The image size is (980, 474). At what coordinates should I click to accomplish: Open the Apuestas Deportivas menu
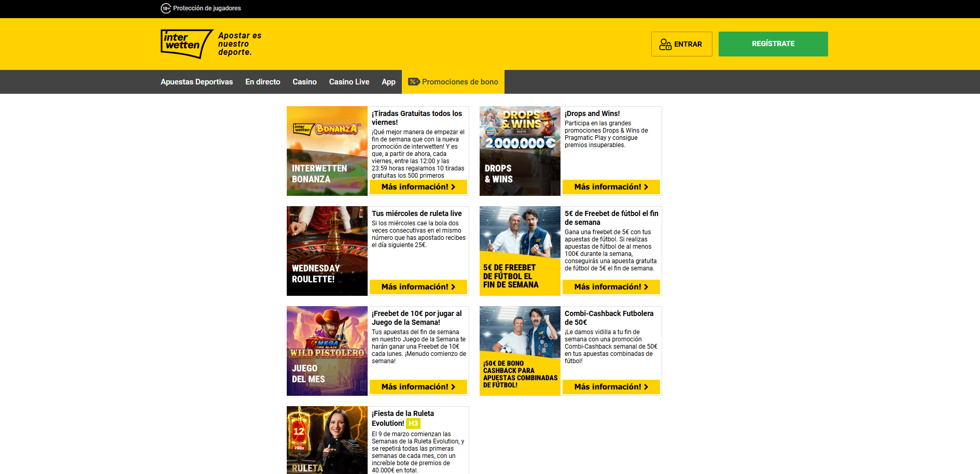point(197,82)
